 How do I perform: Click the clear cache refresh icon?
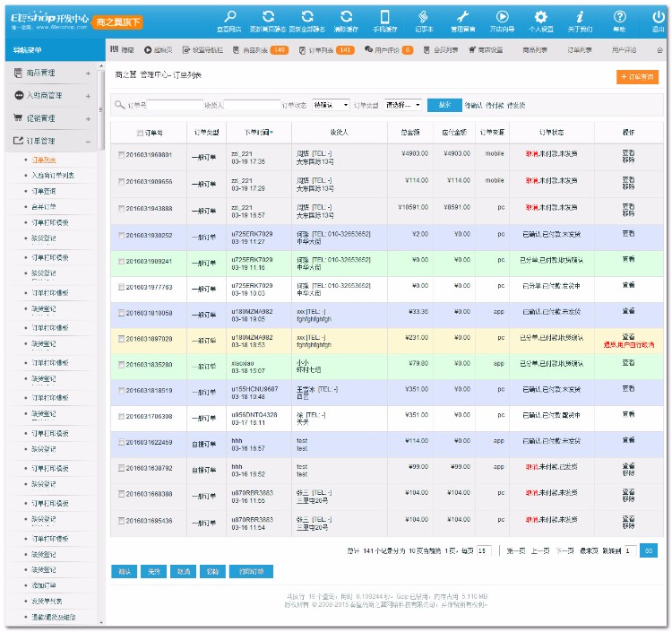[x=346, y=17]
